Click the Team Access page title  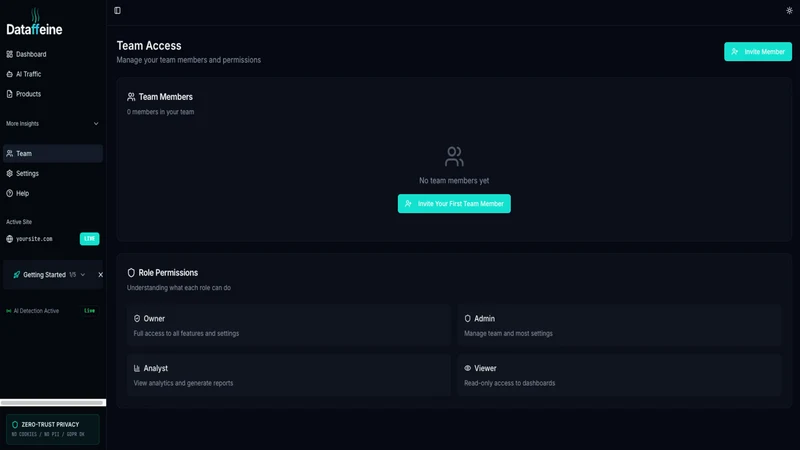[x=149, y=46]
